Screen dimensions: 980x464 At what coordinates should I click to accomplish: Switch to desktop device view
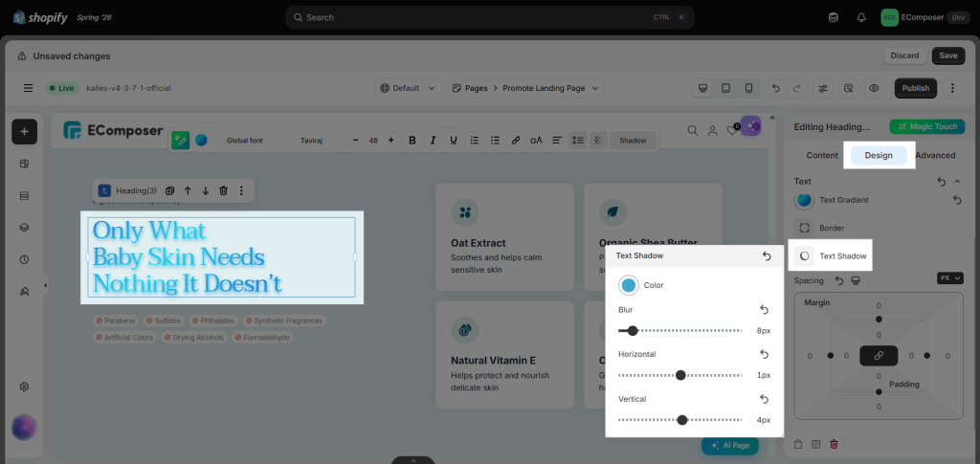[x=703, y=88]
